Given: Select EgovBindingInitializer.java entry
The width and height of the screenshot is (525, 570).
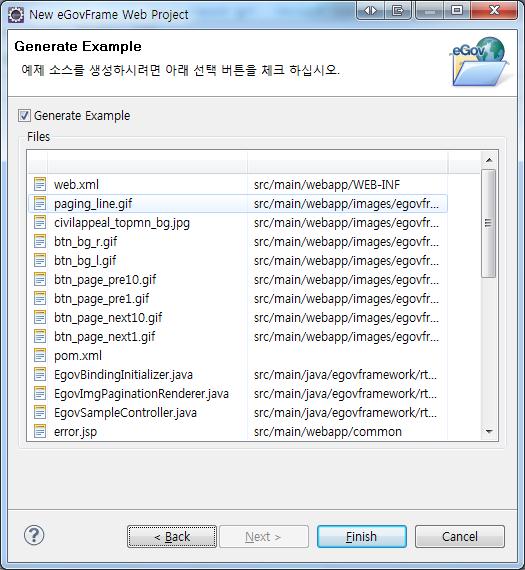Looking at the screenshot, I should 238,374.
